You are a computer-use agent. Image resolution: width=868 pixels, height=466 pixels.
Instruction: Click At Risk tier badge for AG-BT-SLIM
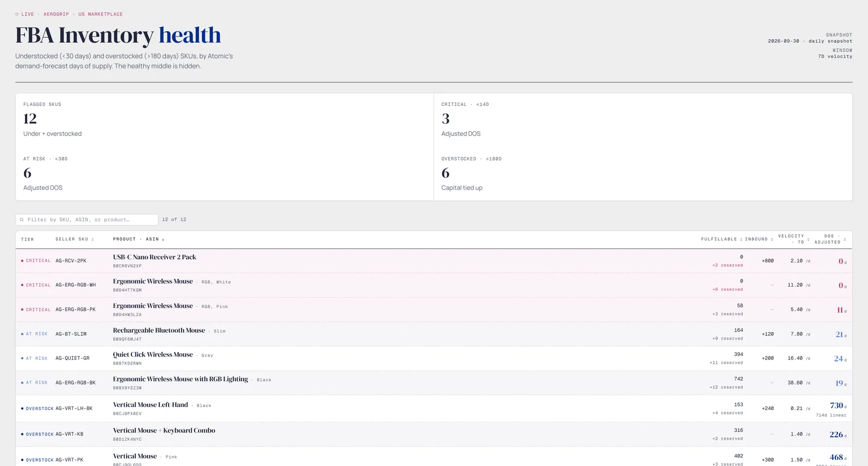point(34,334)
